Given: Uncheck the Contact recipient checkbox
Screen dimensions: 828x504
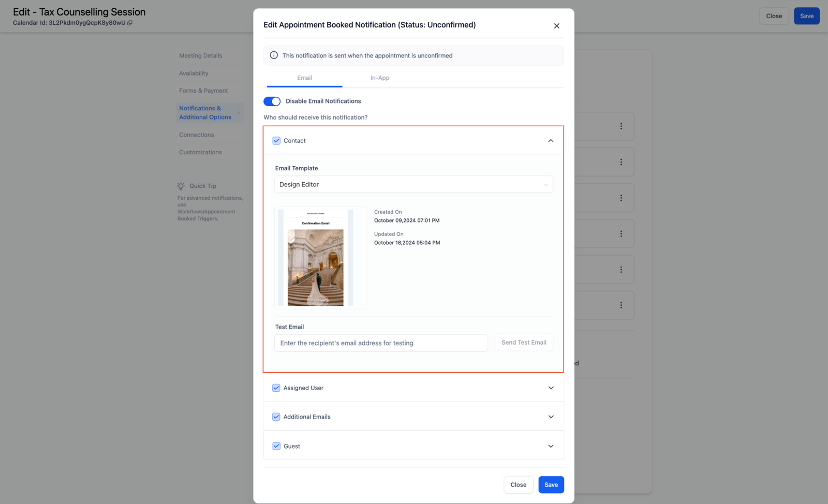Looking at the screenshot, I should (x=276, y=141).
